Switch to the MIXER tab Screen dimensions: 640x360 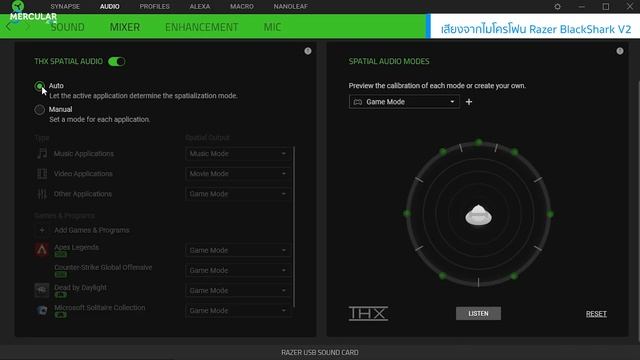coord(125,27)
